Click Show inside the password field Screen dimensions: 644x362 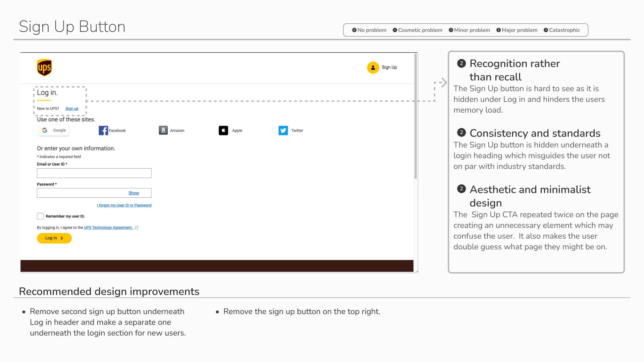[133, 193]
